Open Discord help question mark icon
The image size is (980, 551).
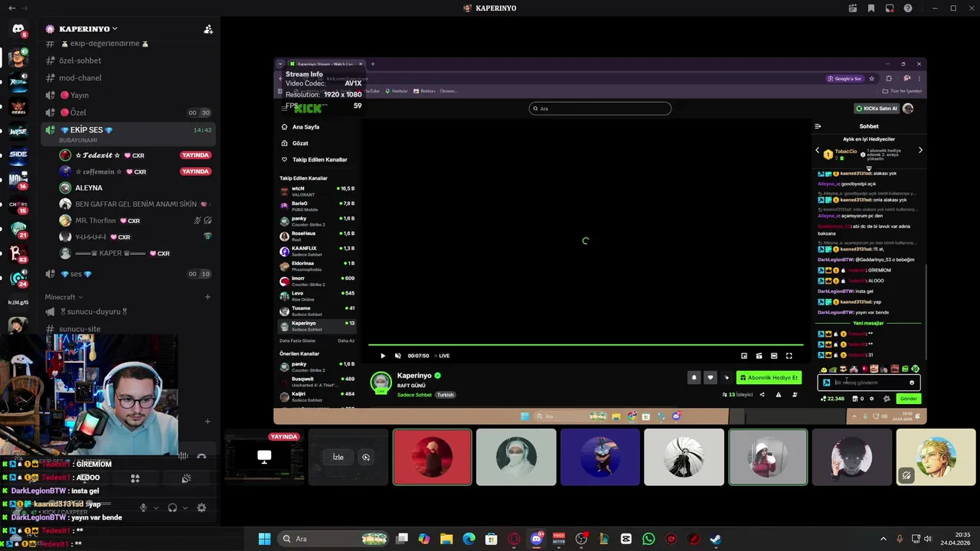coord(907,8)
